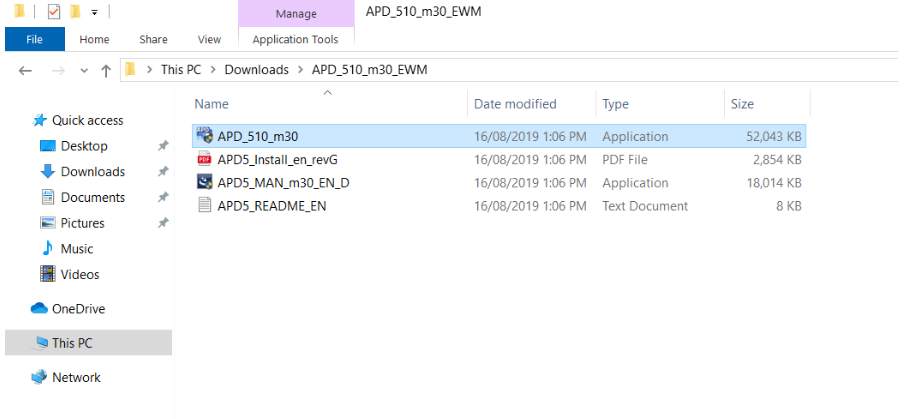Screen dimensions: 907x419
Task: Click the 52,043 KB size value
Action: click(774, 137)
